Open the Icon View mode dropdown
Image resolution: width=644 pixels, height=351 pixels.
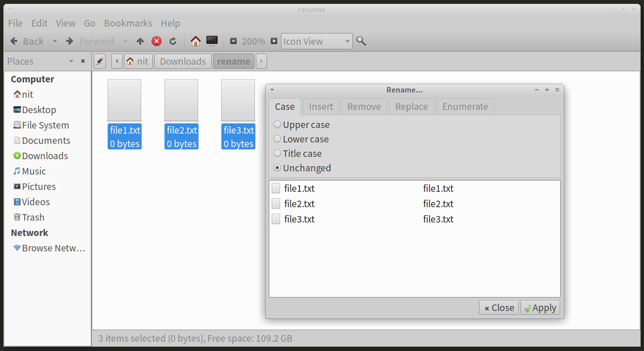pos(316,41)
